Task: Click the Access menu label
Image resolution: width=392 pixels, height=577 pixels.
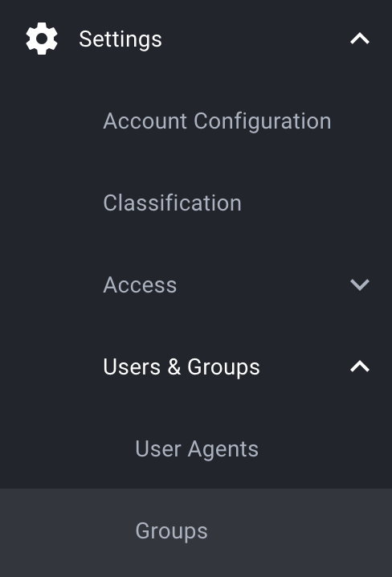Action: pyautogui.click(x=140, y=285)
